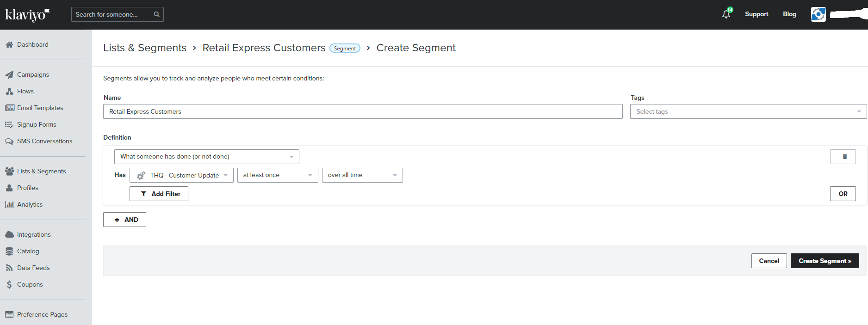Click the gears icon beside THQ metric

coord(141,176)
